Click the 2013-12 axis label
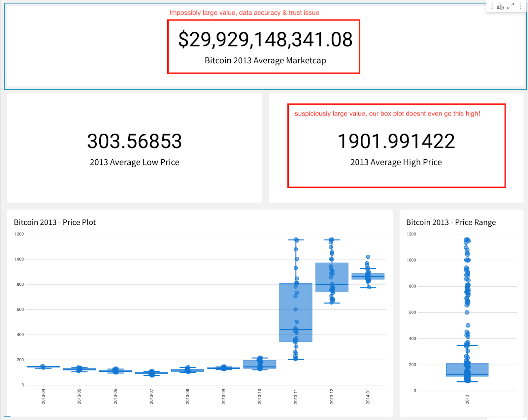The width and height of the screenshot is (528, 420). (x=332, y=396)
